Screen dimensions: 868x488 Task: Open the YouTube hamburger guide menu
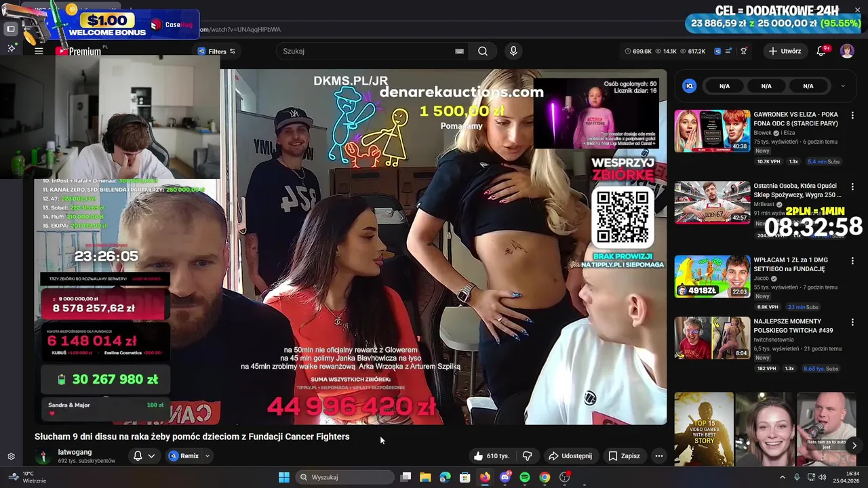tap(39, 51)
